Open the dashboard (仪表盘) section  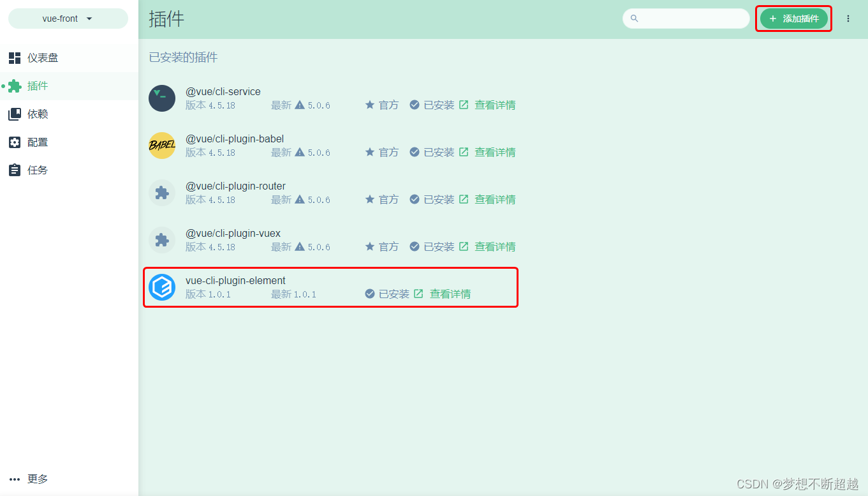(69, 58)
